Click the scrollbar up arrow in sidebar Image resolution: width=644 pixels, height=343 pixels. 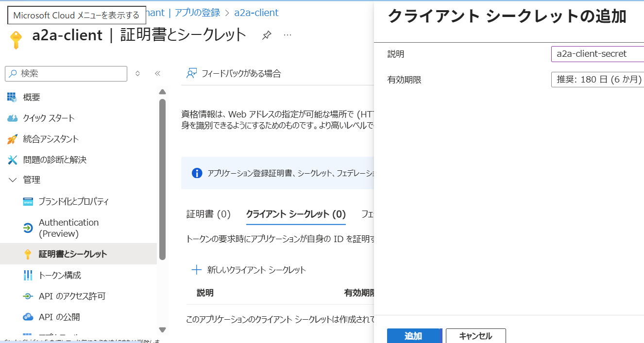click(162, 92)
